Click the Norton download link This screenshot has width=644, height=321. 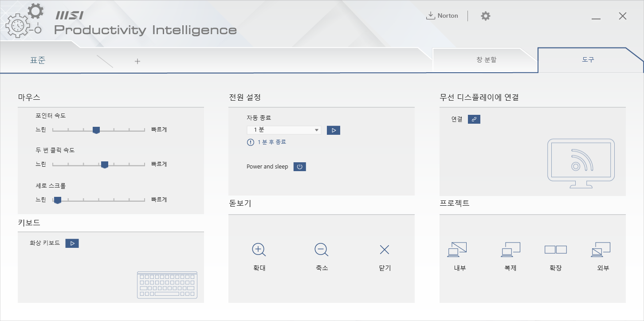(442, 16)
